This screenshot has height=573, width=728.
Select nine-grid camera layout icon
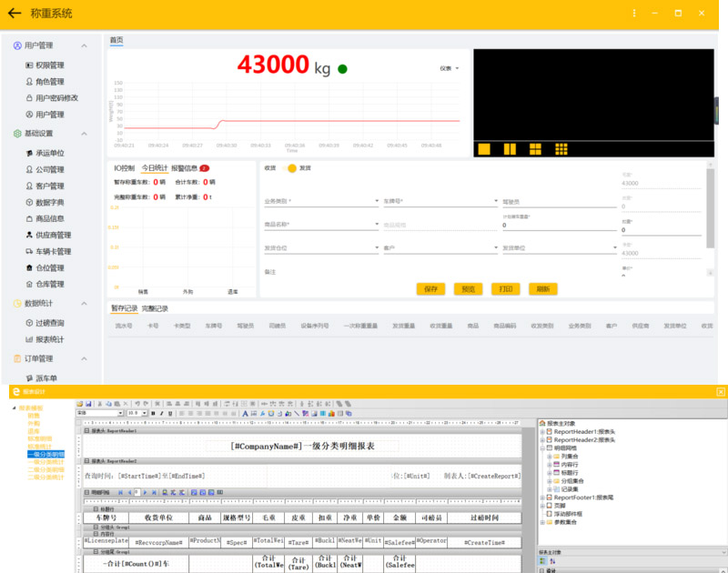tap(560, 148)
